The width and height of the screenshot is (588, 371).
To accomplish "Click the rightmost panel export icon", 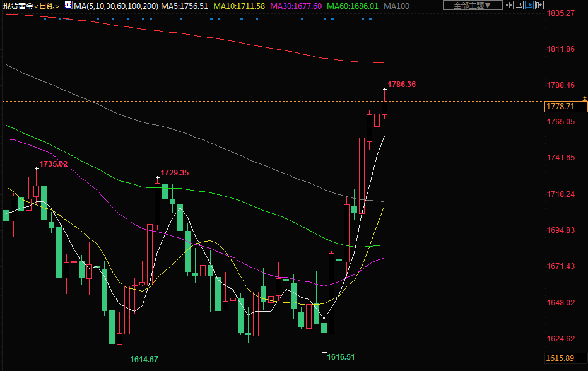I will (x=539, y=5).
